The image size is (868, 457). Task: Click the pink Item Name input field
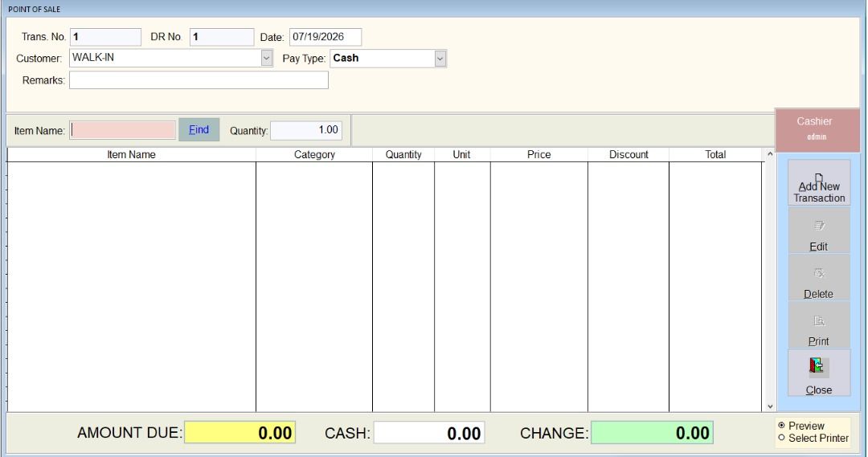122,130
